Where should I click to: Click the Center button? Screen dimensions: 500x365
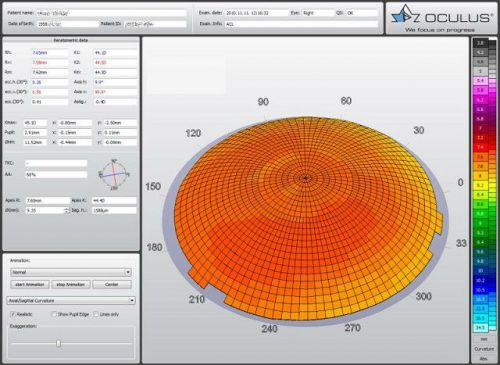(112, 284)
